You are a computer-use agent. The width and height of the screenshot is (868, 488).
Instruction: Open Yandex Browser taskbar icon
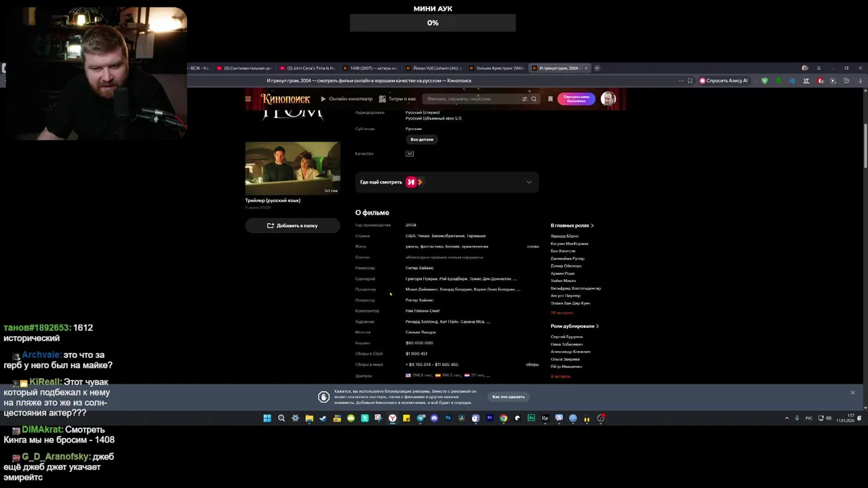pyautogui.click(x=392, y=418)
